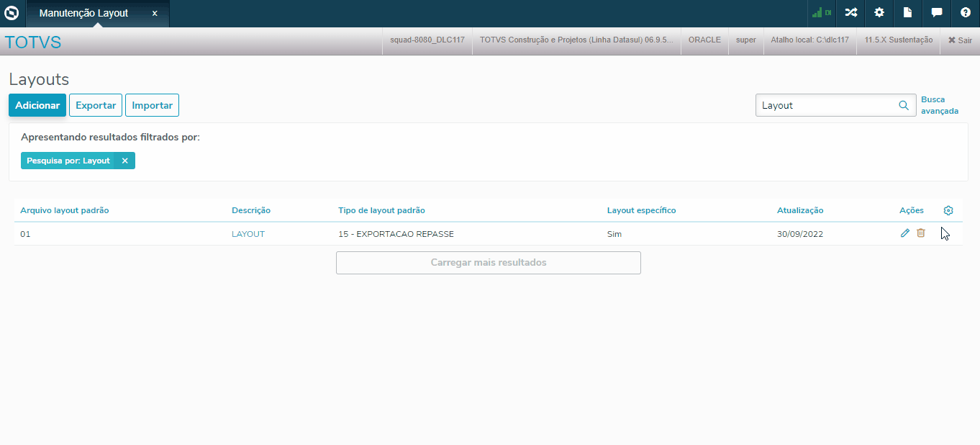
Task: Click the Sim cell
Action: [x=614, y=234]
